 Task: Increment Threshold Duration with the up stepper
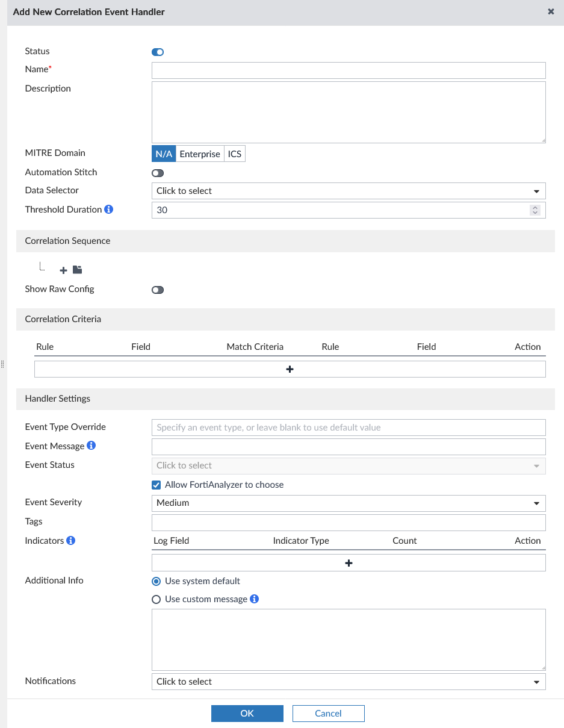click(x=535, y=207)
